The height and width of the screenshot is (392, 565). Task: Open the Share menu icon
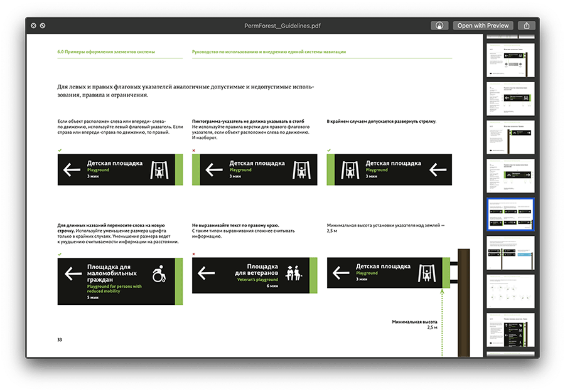(527, 26)
